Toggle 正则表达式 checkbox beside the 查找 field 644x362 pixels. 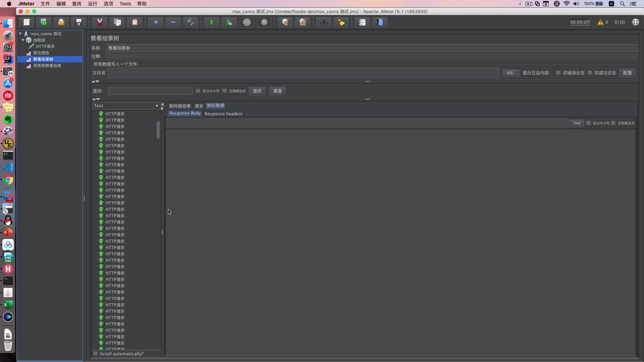point(224,91)
